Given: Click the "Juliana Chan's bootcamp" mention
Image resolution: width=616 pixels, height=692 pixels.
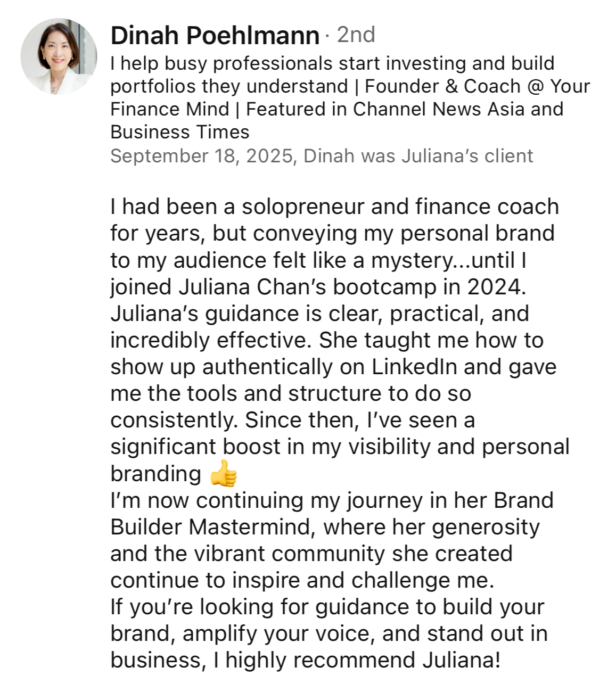Looking at the screenshot, I should pyautogui.click(x=308, y=287).
